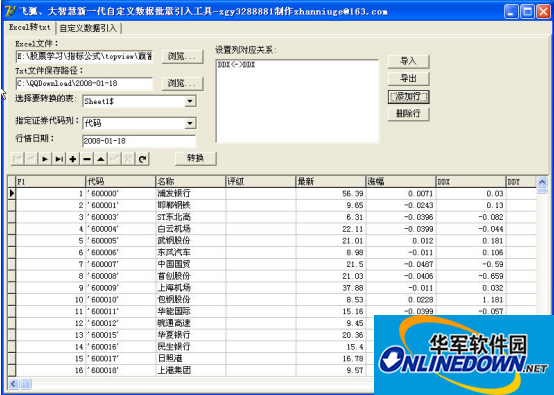Insert record with plus navigator button
554x395 pixels.
click(73, 159)
